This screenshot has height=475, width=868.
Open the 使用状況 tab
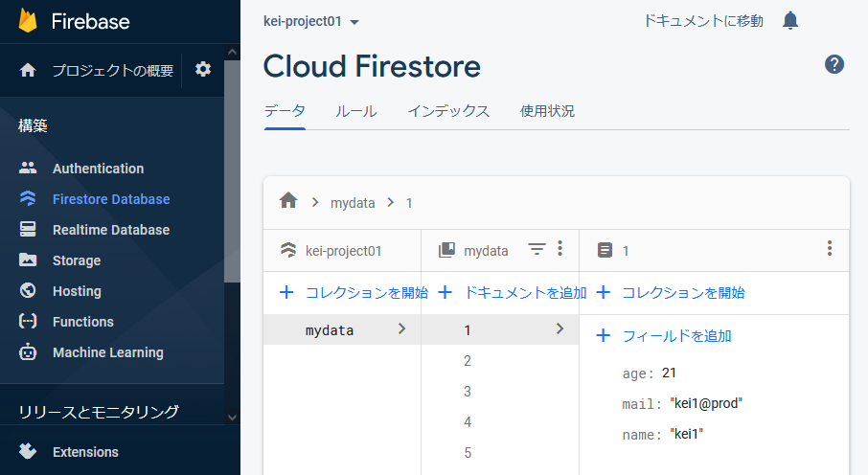[x=547, y=111]
